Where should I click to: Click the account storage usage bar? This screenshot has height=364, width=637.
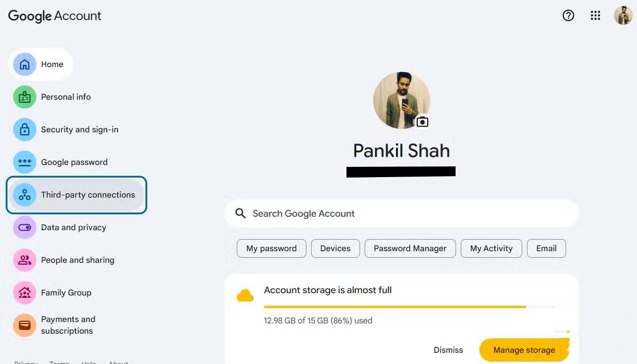[409, 307]
